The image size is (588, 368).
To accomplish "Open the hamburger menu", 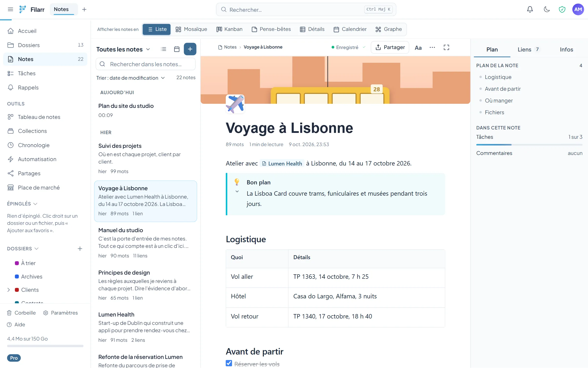I will pyautogui.click(x=10, y=9).
